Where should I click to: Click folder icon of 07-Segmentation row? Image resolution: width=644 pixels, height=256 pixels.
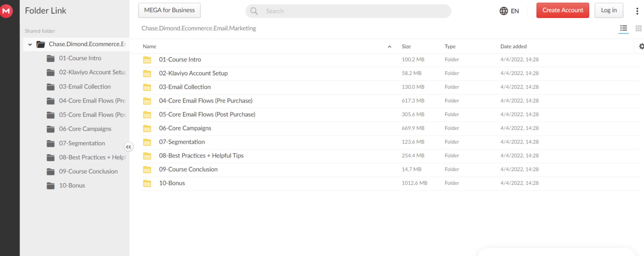point(147,142)
